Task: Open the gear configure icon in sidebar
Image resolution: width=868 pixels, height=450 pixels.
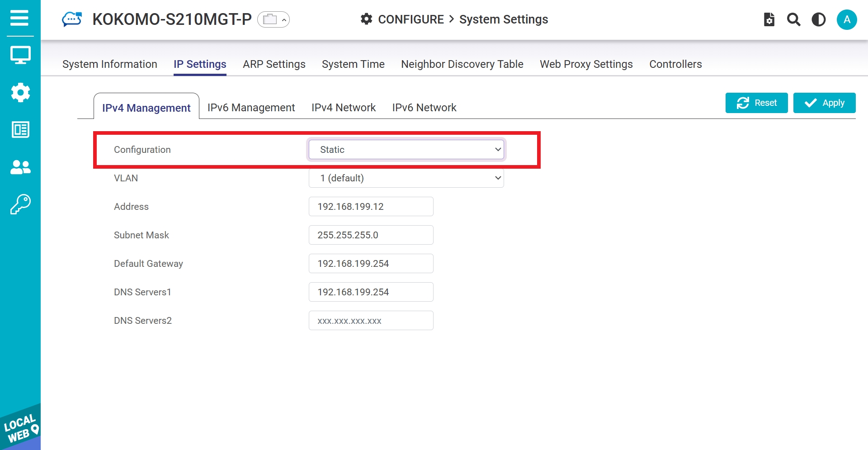Action: (x=20, y=92)
